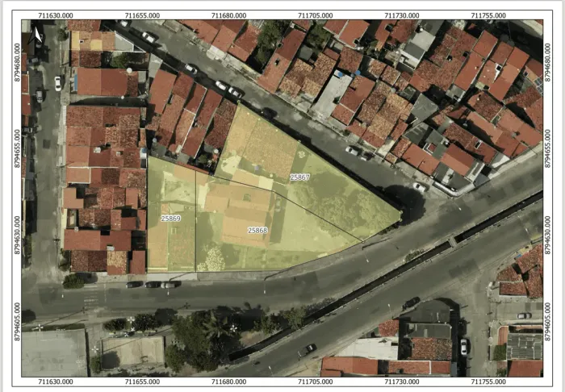The width and height of the screenshot is (565, 392).
Task: Click right-border northing label 8794630.000
Action: click(x=548, y=235)
